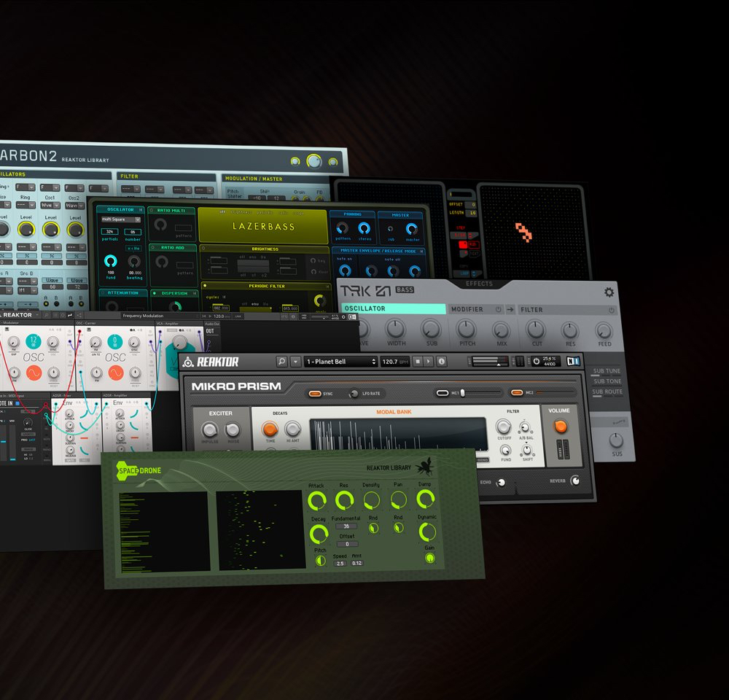Click the partials value box in Lazerbass
Image resolution: width=729 pixels, height=700 pixels.
coord(110,231)
